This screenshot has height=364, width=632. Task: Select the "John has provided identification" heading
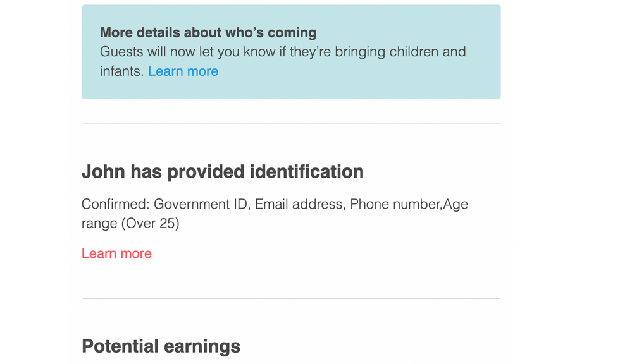tap(223, 172)
